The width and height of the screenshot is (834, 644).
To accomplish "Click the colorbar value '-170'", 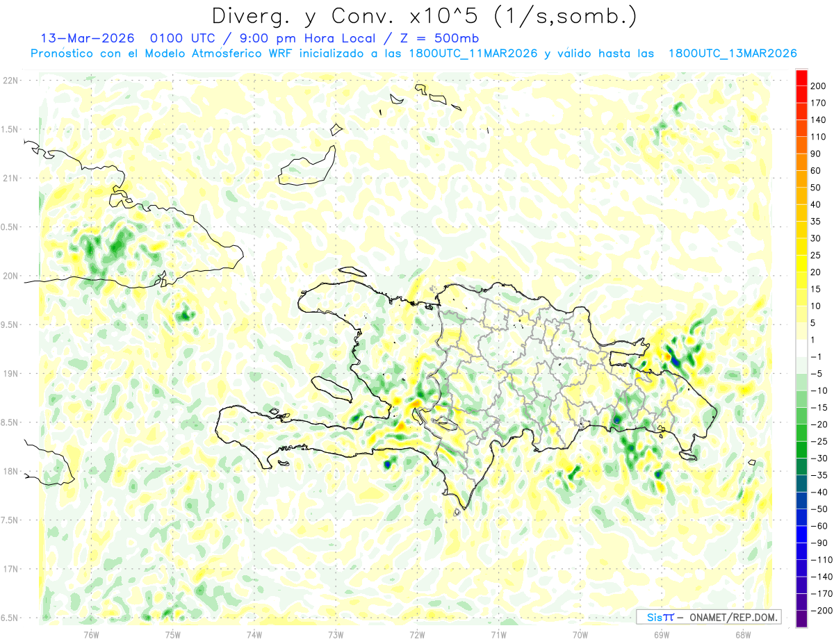I will [821, 594].
